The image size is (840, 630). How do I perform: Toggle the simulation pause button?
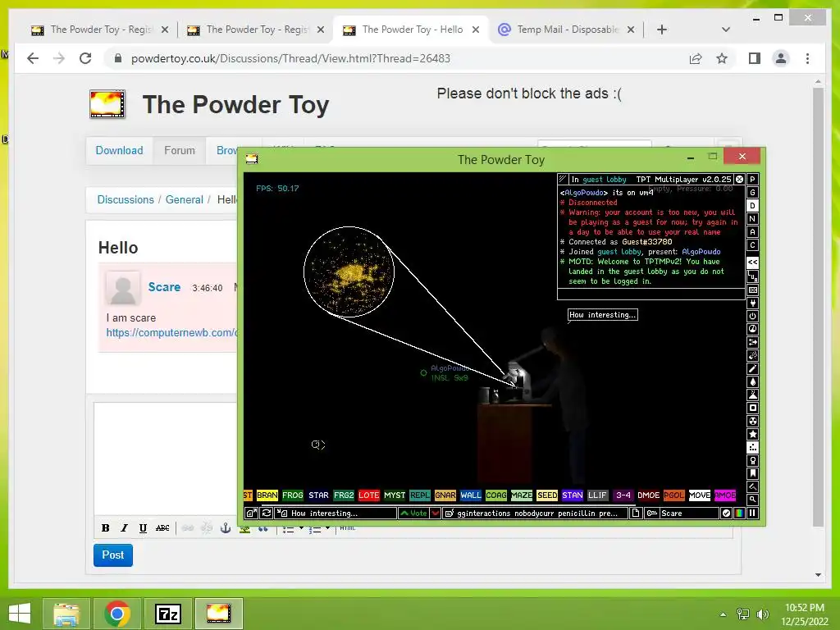tap(752, 514)
